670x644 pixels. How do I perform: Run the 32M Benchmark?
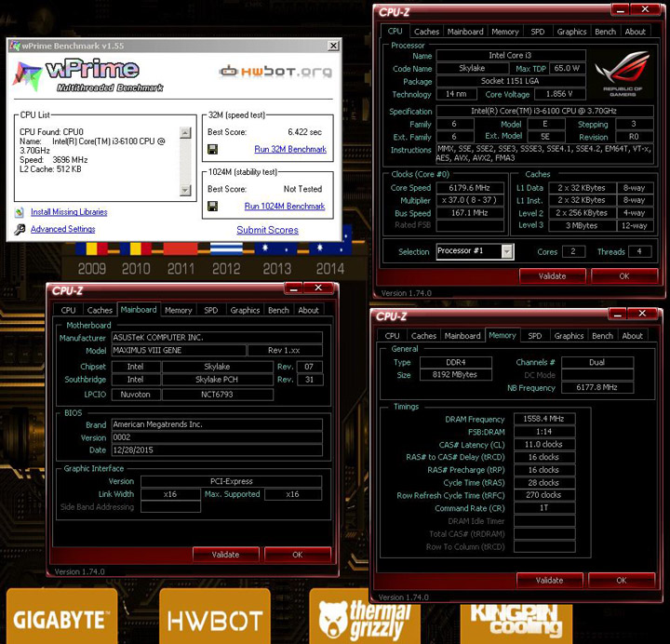click(x=290, y=149)
